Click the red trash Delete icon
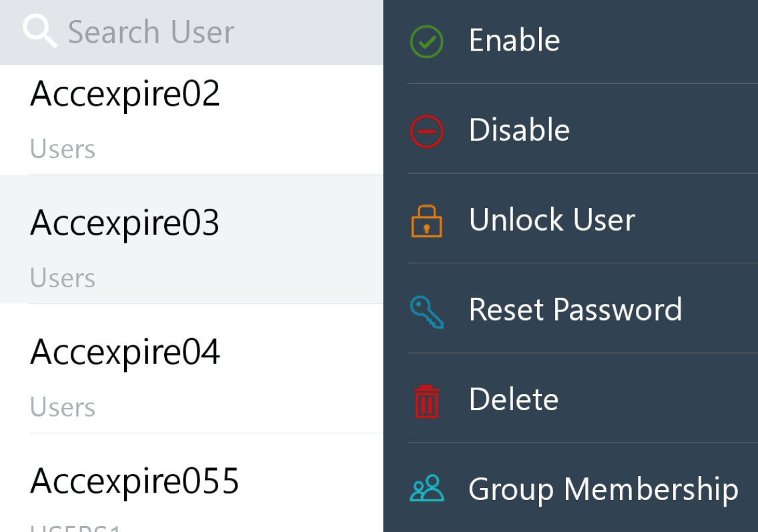The height and width of the screenshot is (532, 758). point(426,401)
